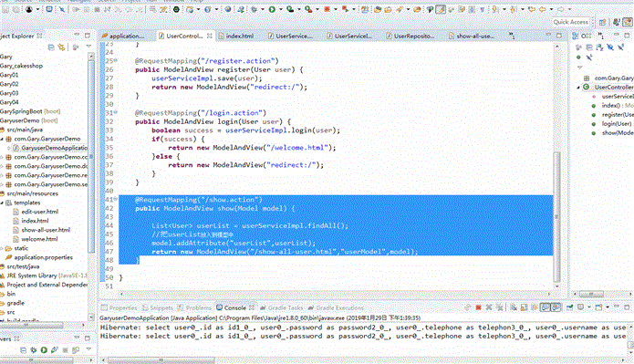Click the Search flashlight icon in toolbar

400,9
